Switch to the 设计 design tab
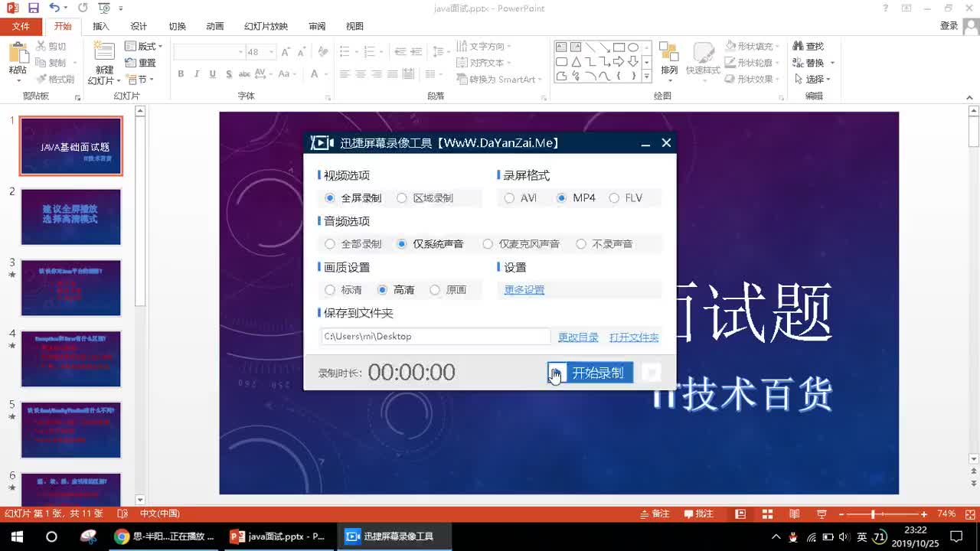The image size is (980, 551). point(139,26)
